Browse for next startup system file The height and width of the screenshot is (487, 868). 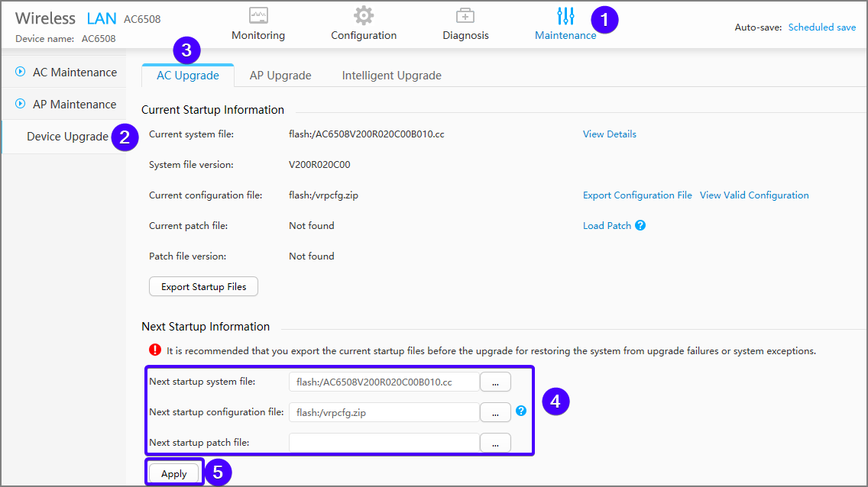point(495,382)
